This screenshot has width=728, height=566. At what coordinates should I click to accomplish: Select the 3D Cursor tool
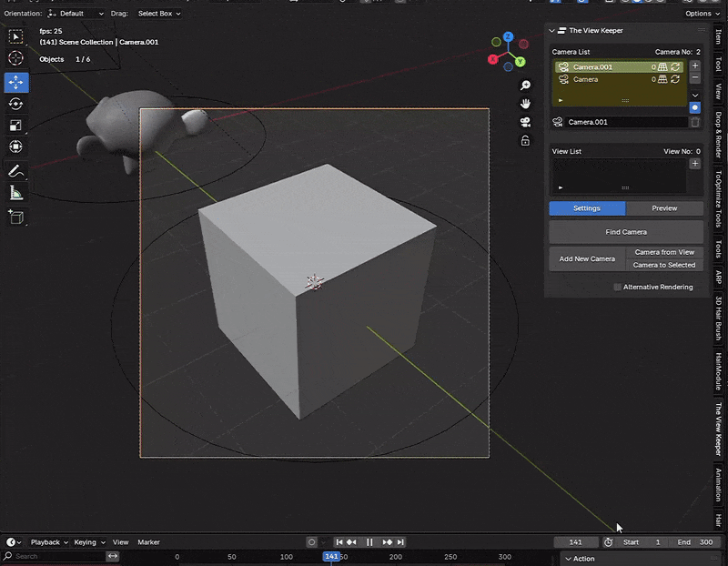[x=15, y=58]
